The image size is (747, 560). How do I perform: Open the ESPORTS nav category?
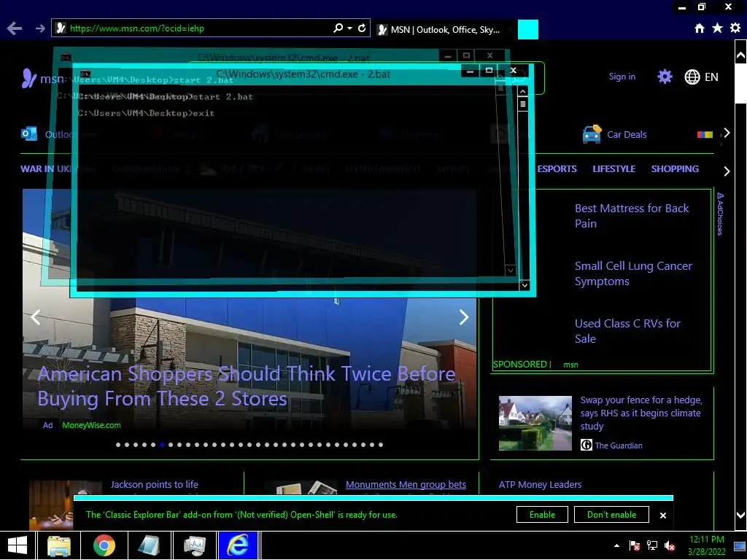coord(557,168)
